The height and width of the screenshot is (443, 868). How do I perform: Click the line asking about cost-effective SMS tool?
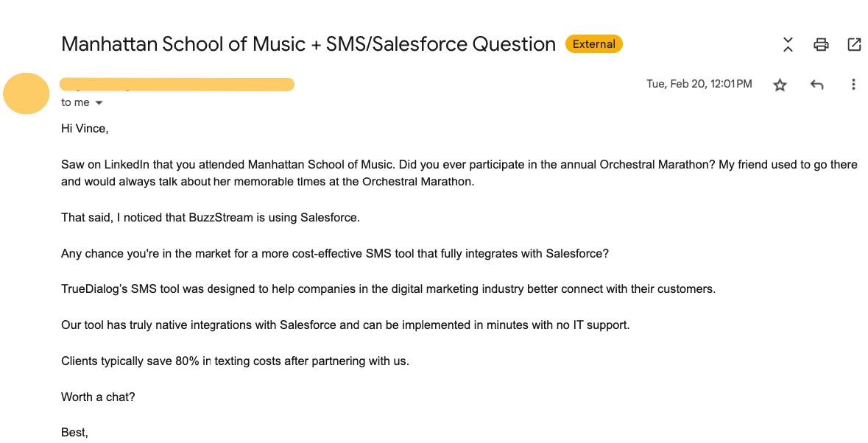[335, 254]
